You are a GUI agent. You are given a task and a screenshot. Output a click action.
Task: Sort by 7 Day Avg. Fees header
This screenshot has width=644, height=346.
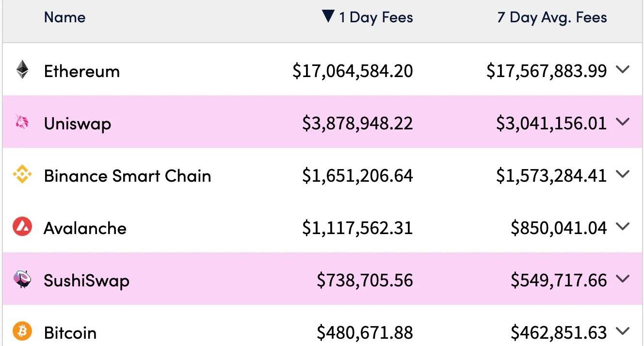point(552,17)
